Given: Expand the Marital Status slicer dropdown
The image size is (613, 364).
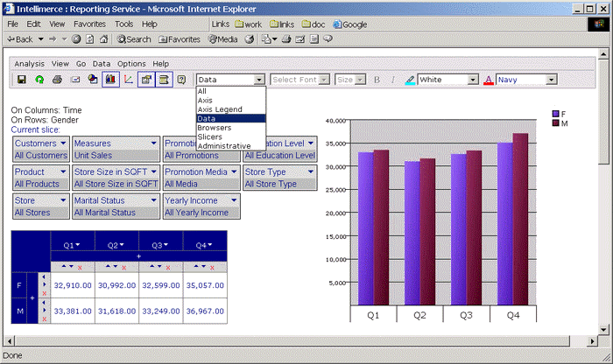Looking at the screenshot, I should [x=154, y=200].
